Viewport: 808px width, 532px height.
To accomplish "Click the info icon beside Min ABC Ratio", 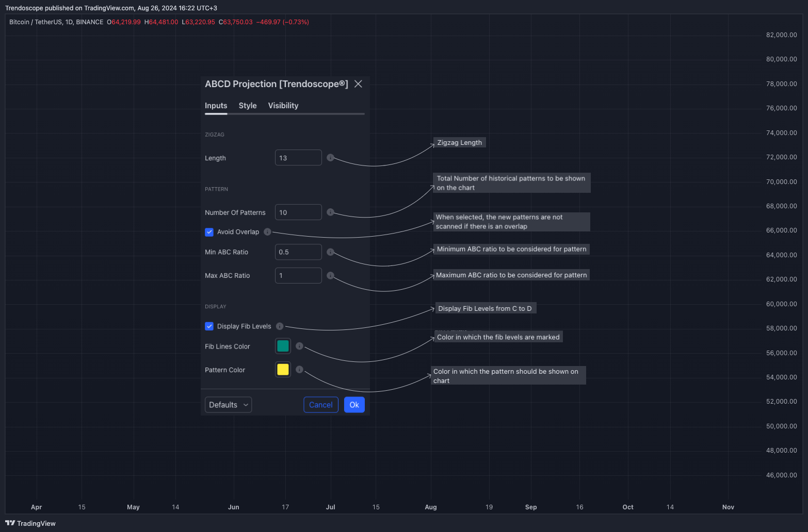I will [x=330, y=252].
